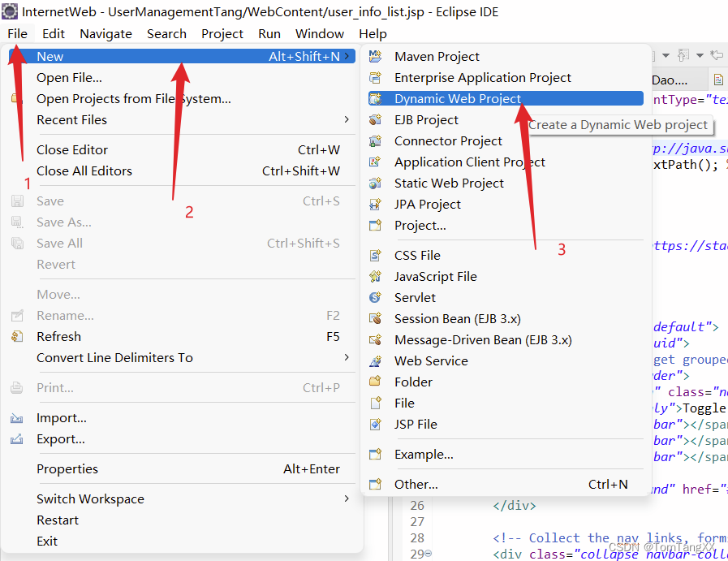Click the Project... wizard icon
This screenshot has width=728, height=561.
click(x=375, y=225)
